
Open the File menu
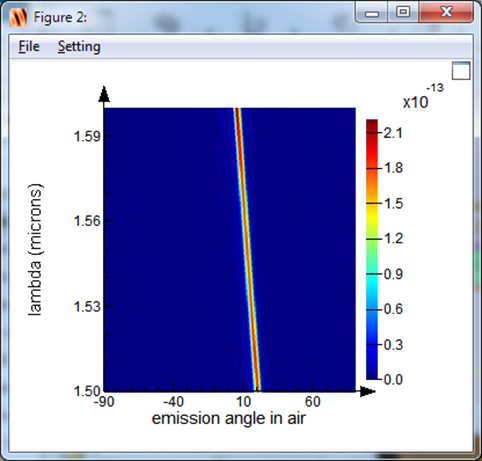29,47
